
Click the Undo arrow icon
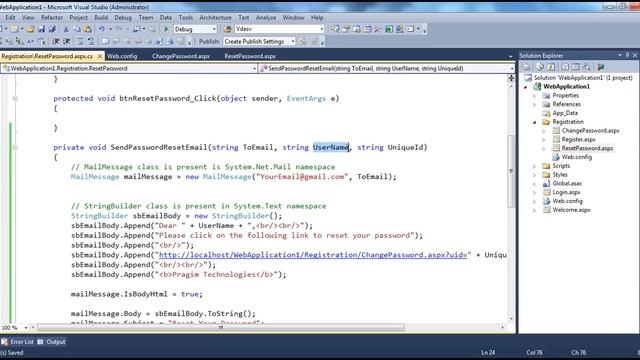[x=101, y=29]
